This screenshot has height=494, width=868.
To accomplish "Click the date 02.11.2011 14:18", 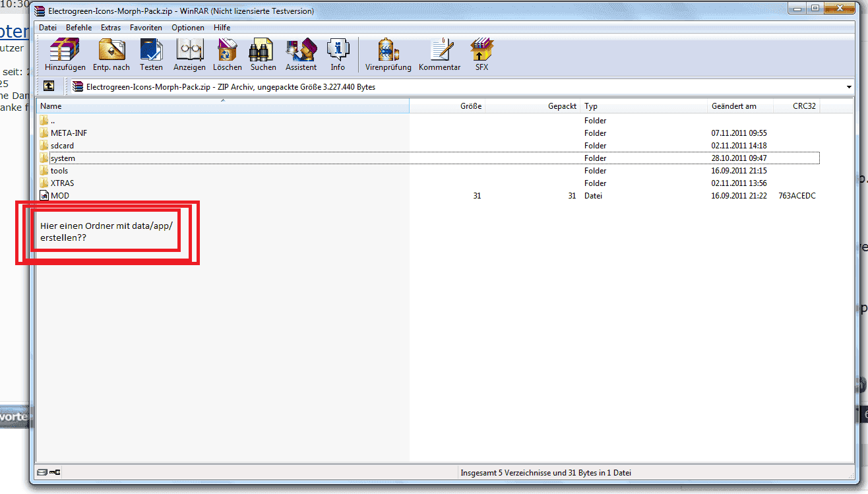I will [x=739, y=145].
